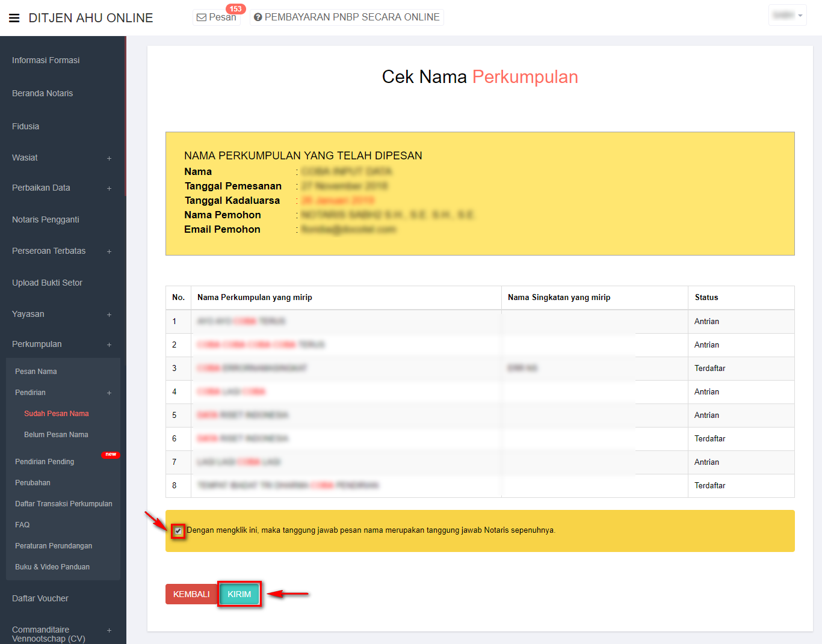Open Buku & Video Panduan
Viewport: 822px width, 644px height.
(x=52, y=567)
